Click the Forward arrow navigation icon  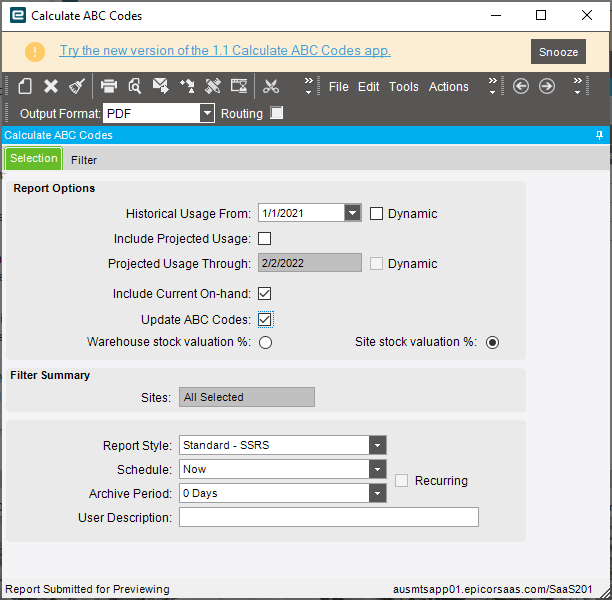tap(547, 86)
